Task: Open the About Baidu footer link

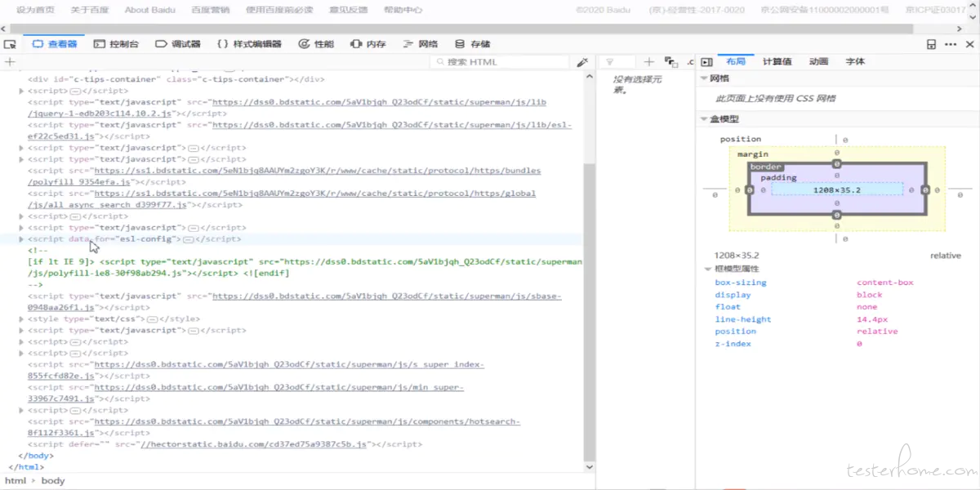Action: point(149,10)
